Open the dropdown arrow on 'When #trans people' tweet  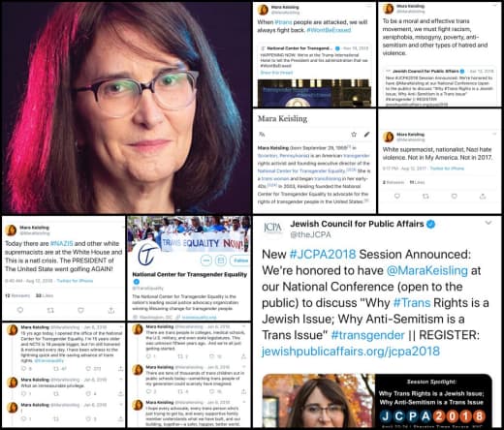coord(368,7)
